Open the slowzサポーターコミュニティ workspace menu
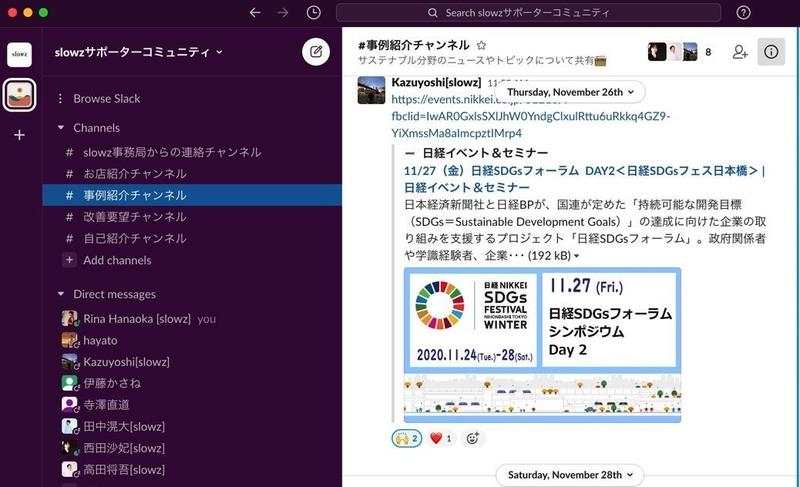Viewport: 800px width, 487px height. pos(138,52)
